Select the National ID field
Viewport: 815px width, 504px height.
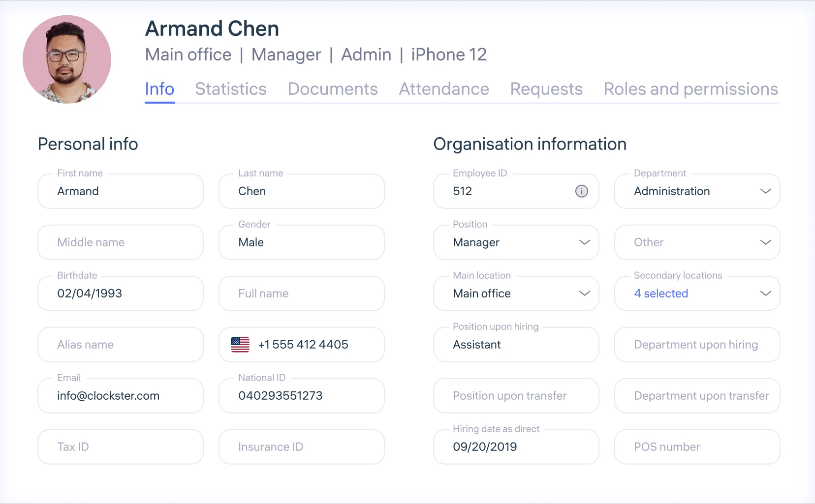pos(302,396)
